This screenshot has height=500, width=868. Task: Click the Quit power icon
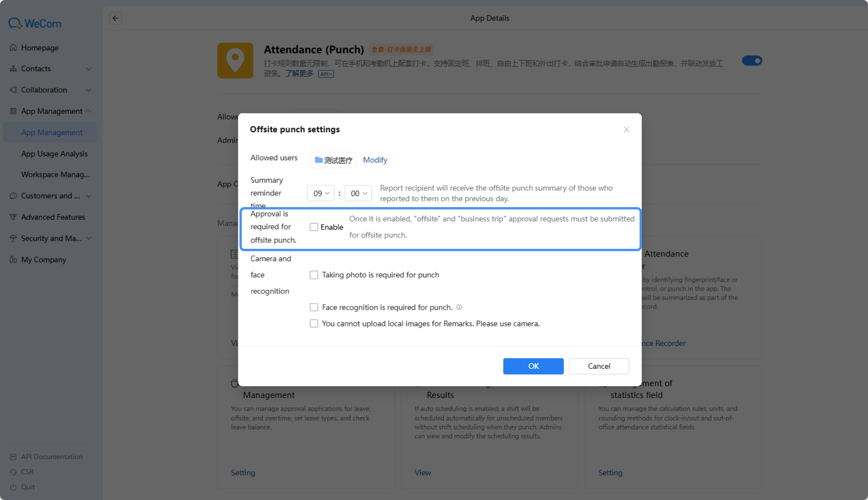(x=13, y=487)
